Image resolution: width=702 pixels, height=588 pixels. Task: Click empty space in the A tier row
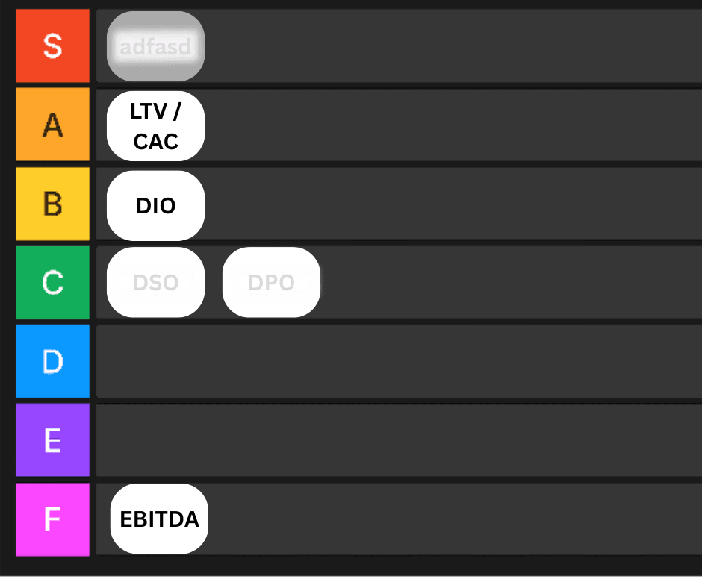(x=452, y=125)
